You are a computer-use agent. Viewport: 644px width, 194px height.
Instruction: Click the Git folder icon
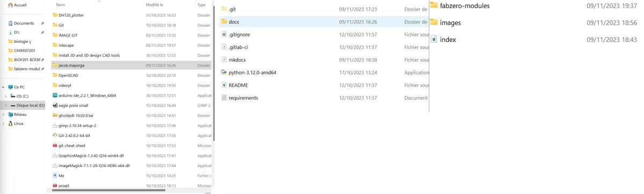point(55,25)
